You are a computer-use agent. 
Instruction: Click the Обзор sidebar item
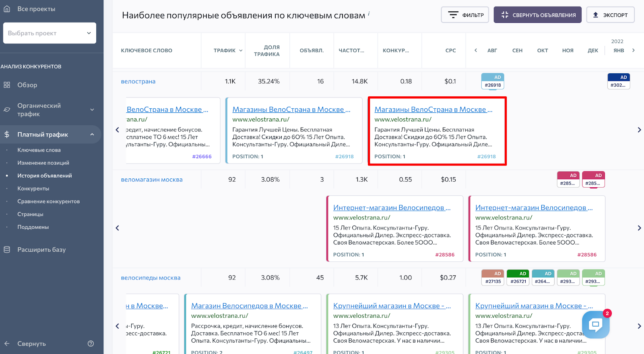pos(27,85)
